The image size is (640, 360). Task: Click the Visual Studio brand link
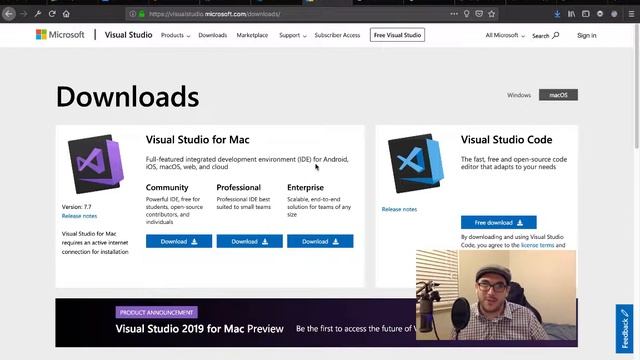tap(129, 35)
